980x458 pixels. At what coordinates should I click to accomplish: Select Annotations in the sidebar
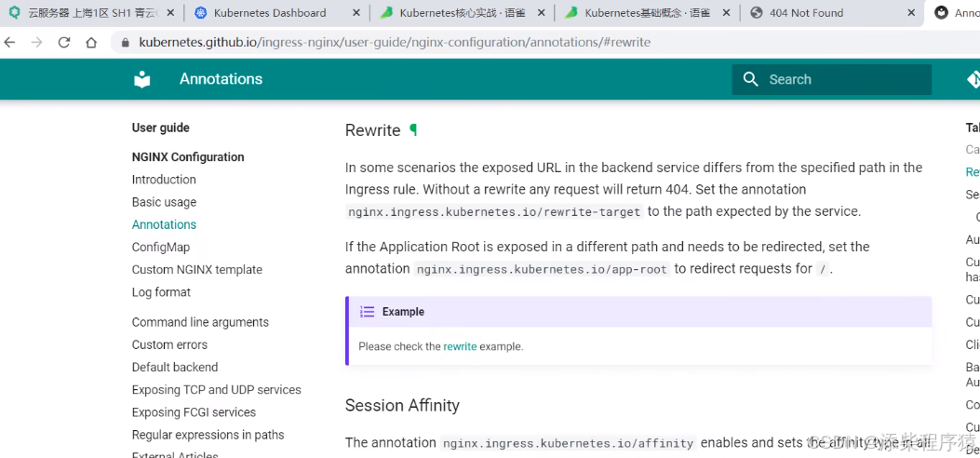click(x=164, y=224)
